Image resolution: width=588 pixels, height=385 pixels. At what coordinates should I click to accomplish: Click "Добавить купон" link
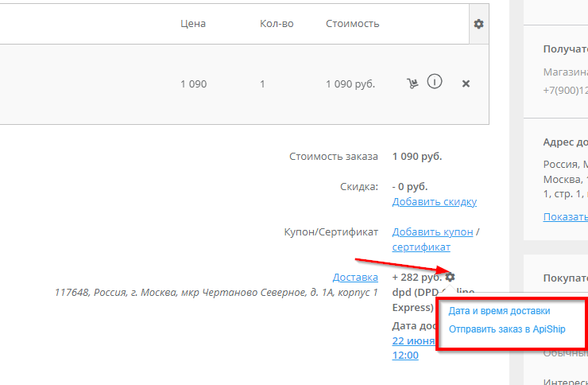pyautogui.click(x=432, y=231)
